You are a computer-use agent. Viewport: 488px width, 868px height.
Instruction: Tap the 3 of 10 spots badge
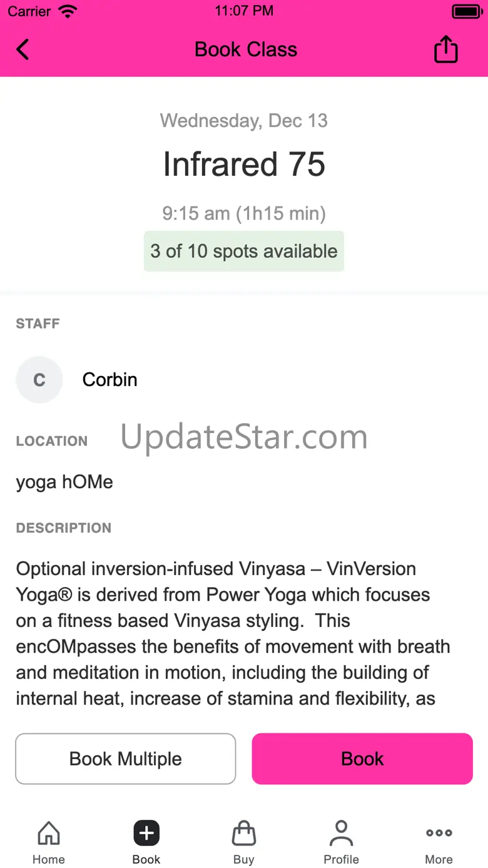click(244, 252)
